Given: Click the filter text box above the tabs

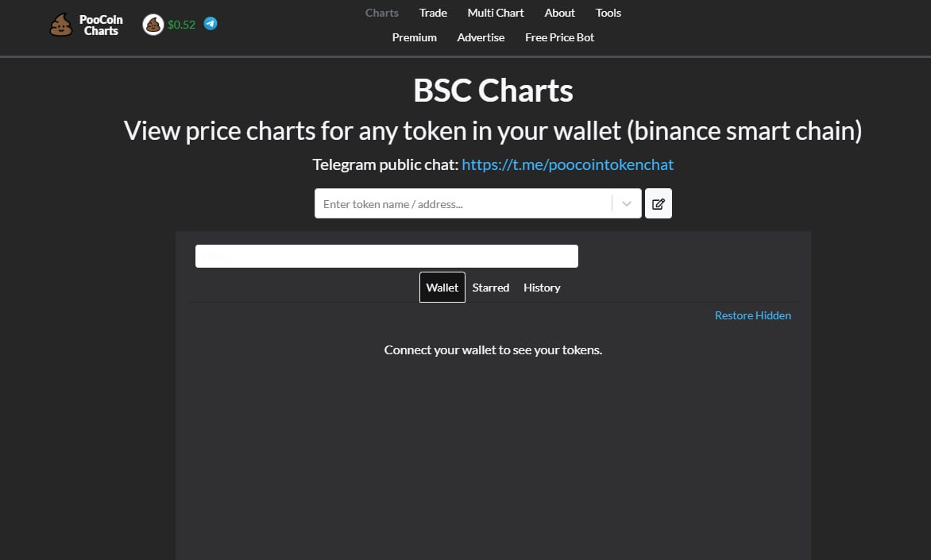Looking at the screenshot, I should coord(387,256).
